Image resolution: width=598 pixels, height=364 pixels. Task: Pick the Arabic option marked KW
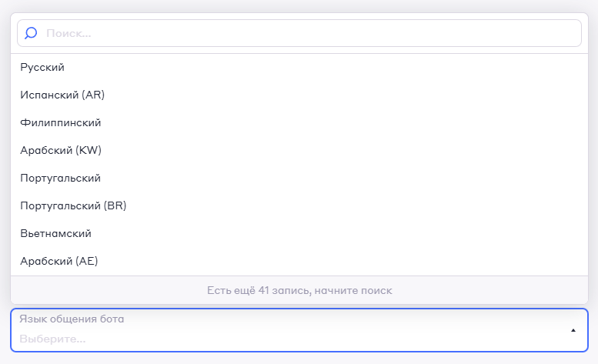pos(61,151)
